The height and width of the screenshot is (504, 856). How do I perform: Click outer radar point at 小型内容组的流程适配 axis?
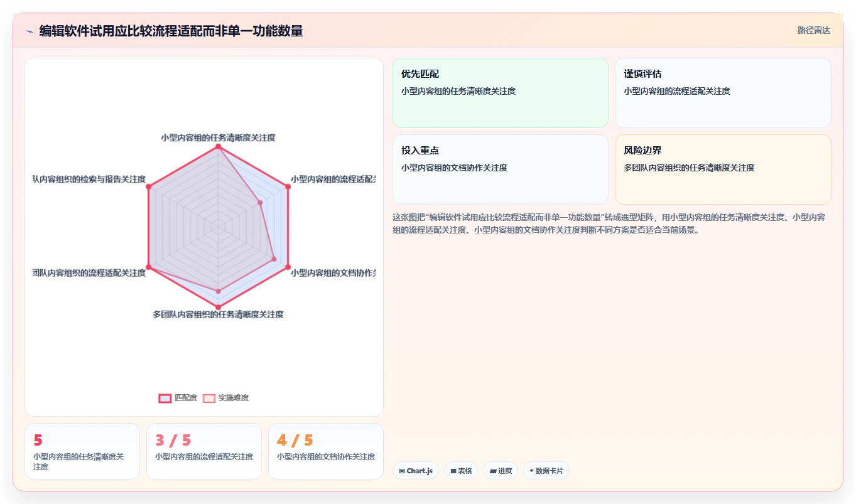tap(288, 186)
